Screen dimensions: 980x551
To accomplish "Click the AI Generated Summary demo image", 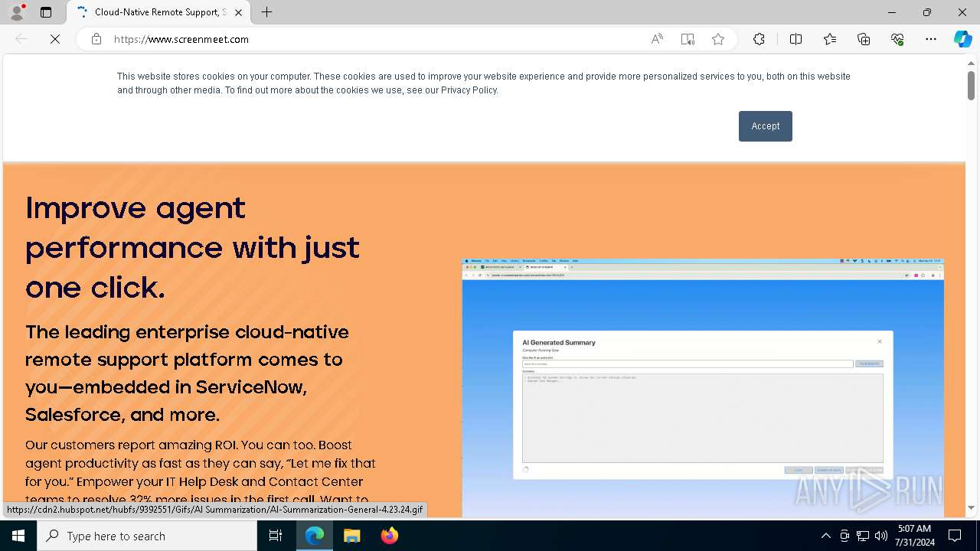I will click(x=702, y=388).
